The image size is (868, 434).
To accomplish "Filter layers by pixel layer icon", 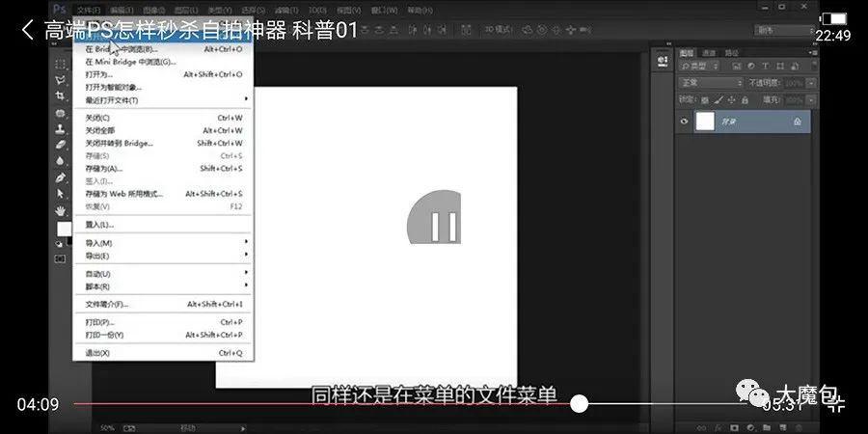I will coord(737,66).
